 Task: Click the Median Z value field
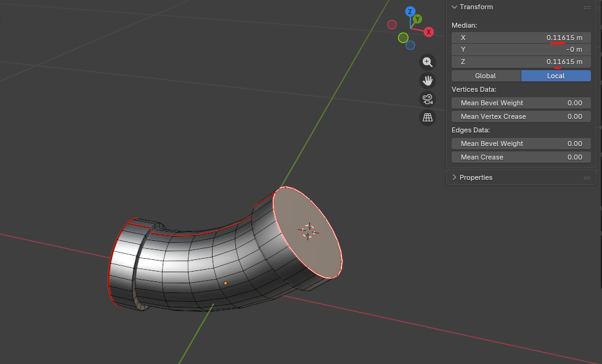coord(521,62)
